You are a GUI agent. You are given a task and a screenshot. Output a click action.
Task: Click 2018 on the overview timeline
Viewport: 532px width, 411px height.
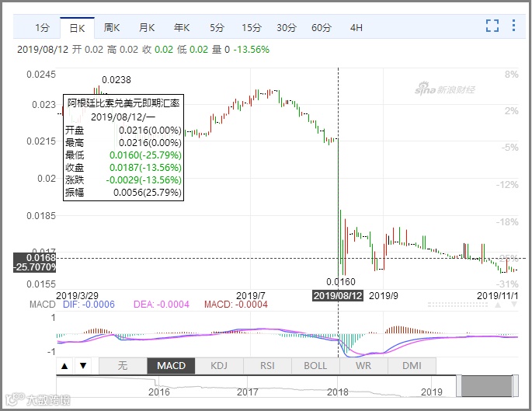(x=338, y=392)
